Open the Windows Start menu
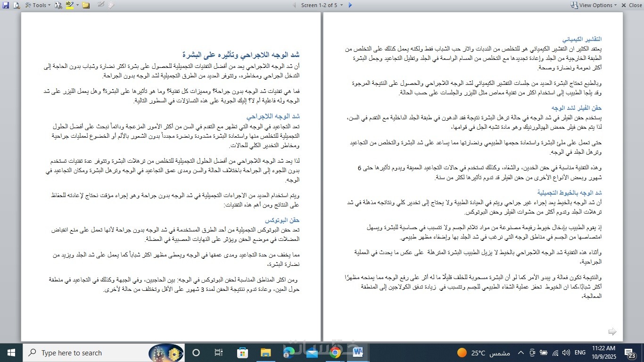 pyautogui.click(x=11, y=353)
